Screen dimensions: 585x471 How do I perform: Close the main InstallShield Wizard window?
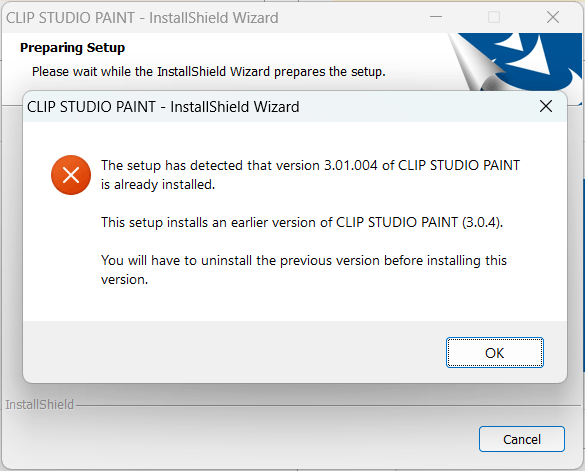click(x=553, y=17)
